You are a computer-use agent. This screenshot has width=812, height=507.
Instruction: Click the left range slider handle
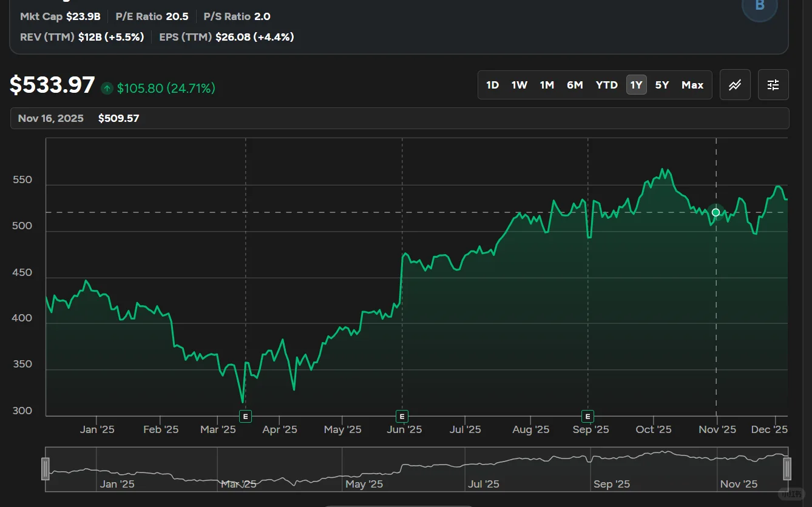tap(45, 469)
